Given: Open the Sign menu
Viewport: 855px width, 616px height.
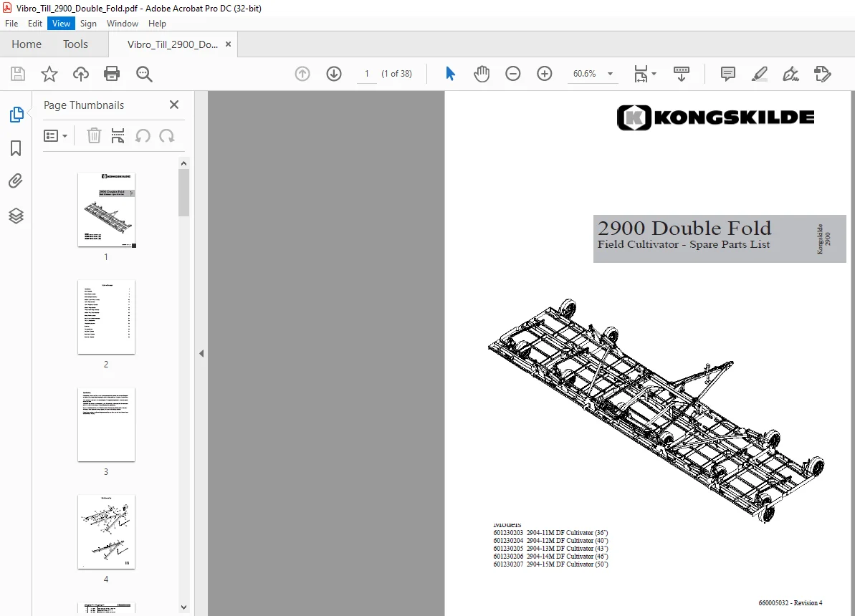Looking at the screenshot, I should pyautogui.click(x=88, y=24).
